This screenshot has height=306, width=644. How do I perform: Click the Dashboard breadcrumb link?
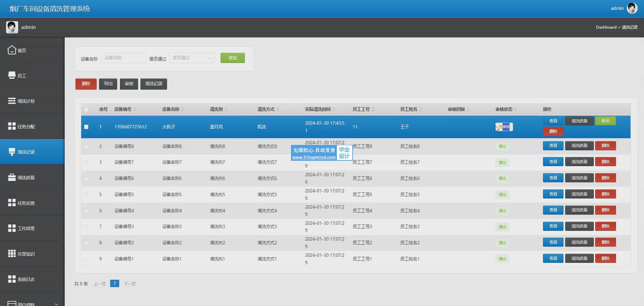(606, 27)
